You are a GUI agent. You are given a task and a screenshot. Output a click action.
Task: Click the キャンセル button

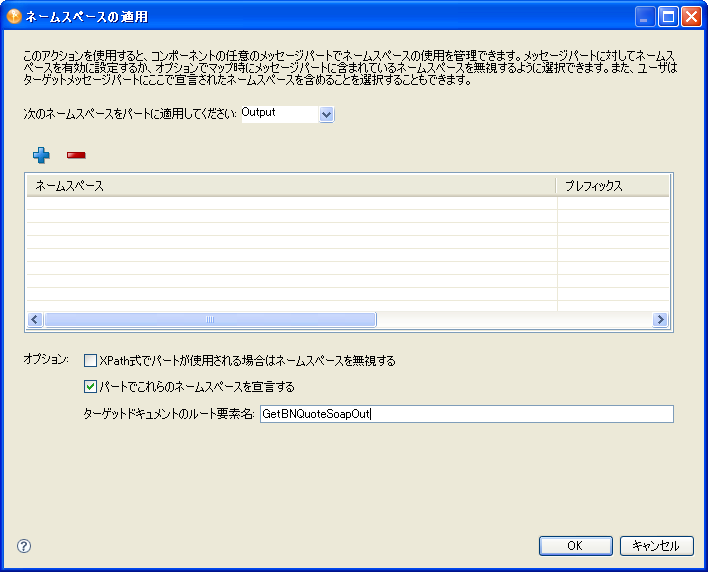coord(657,546)
